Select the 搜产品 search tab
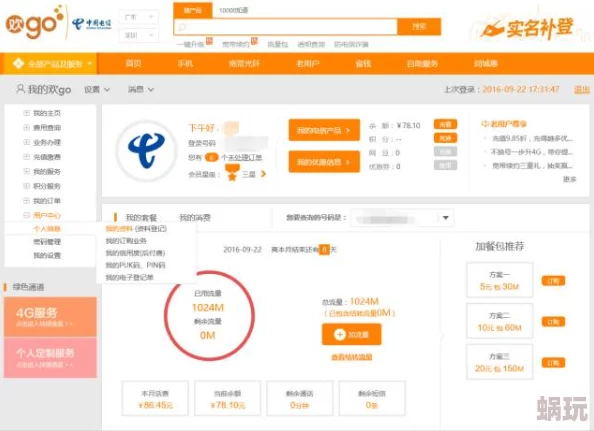Screen dimensions: 594x431 pos(192,10)
